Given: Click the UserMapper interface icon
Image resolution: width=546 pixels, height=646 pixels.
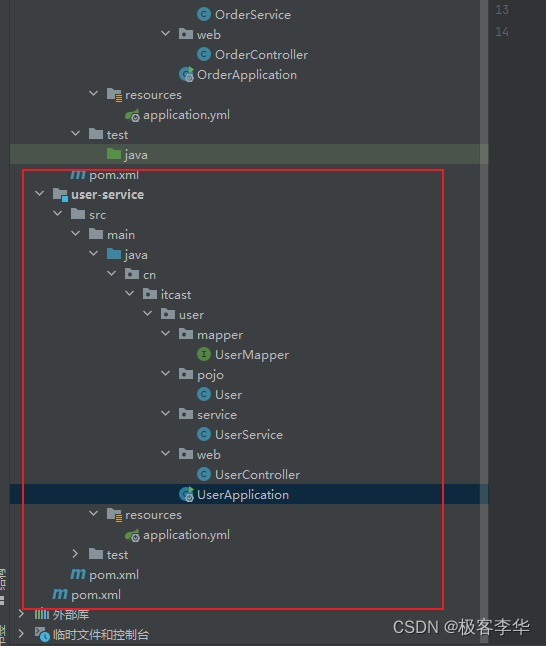Looking at the screenshot, I should click(204, 354).
